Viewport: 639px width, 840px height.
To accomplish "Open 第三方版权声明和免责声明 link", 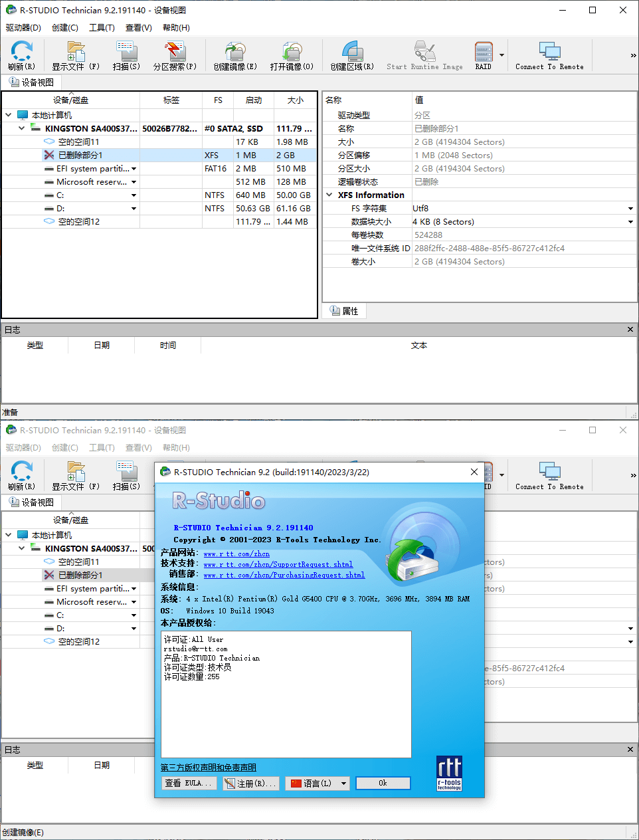I will 209,768.
